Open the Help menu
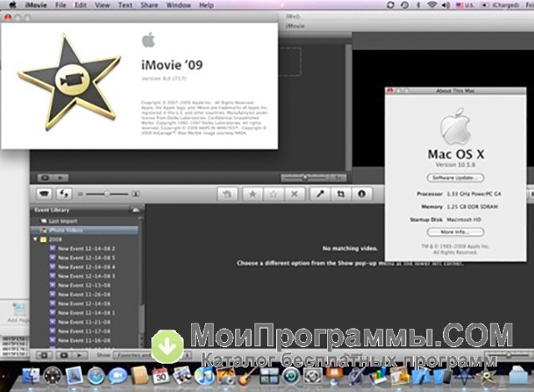The width and height of the screenshot is (534, 392). [x=206, y=5]
